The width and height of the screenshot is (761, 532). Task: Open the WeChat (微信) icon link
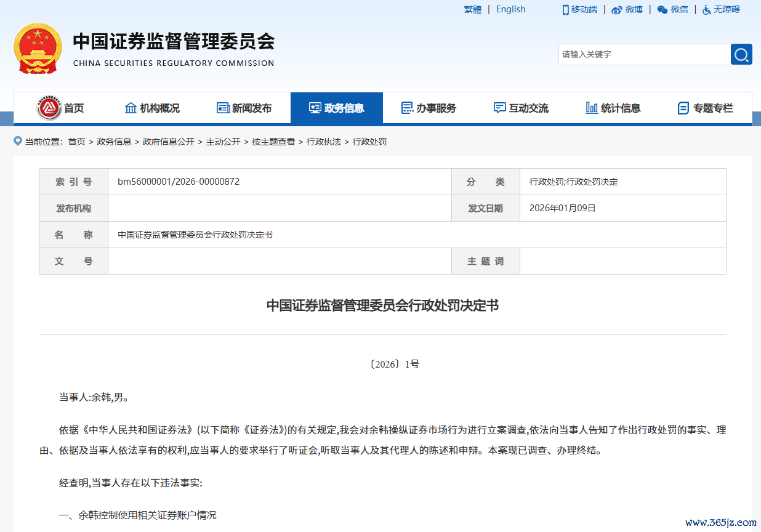tap(662, 10)
